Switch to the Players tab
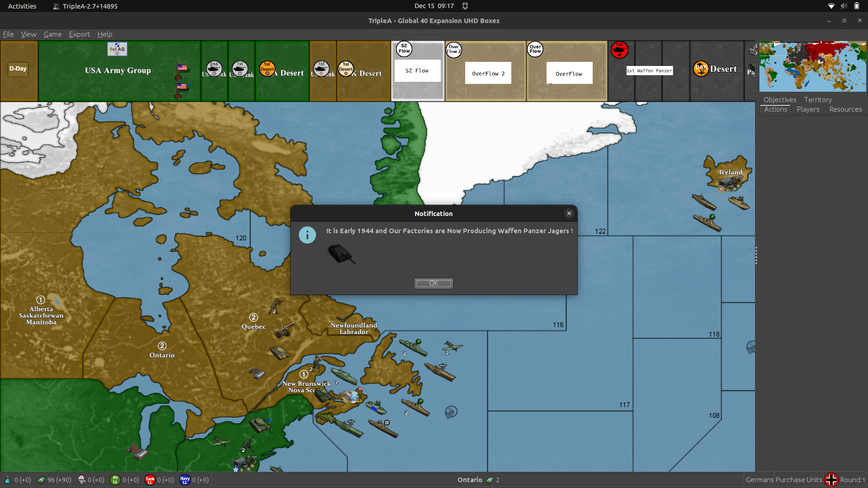 point(808,109)
